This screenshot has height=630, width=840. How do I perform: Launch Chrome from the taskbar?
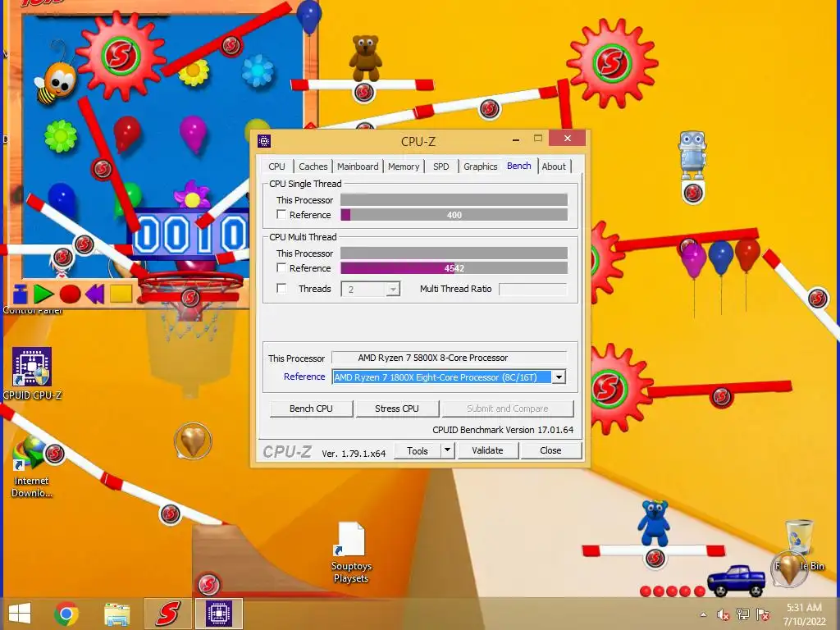(66, 614)
